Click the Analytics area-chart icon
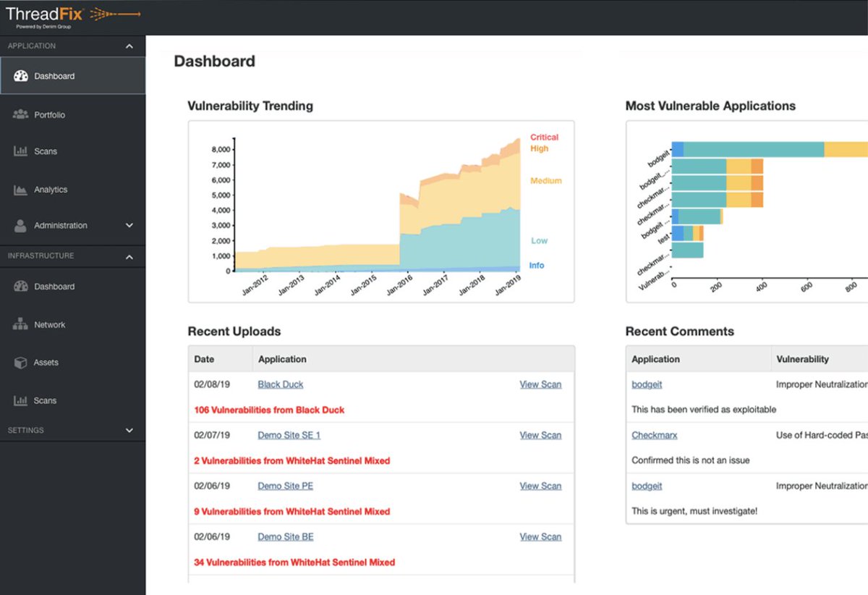This screenshot has width=868, height=595. [21, 190]
